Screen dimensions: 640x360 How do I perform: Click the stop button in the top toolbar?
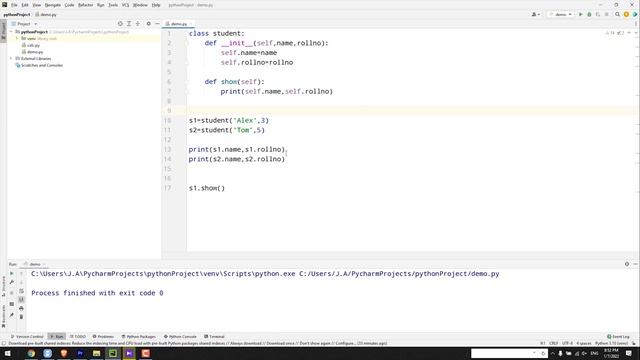coord(607,14)
